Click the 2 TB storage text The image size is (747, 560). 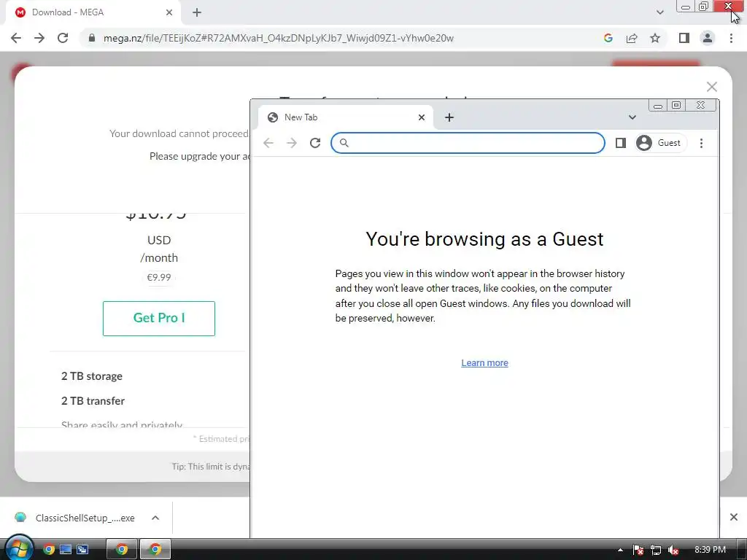point(92,376)
